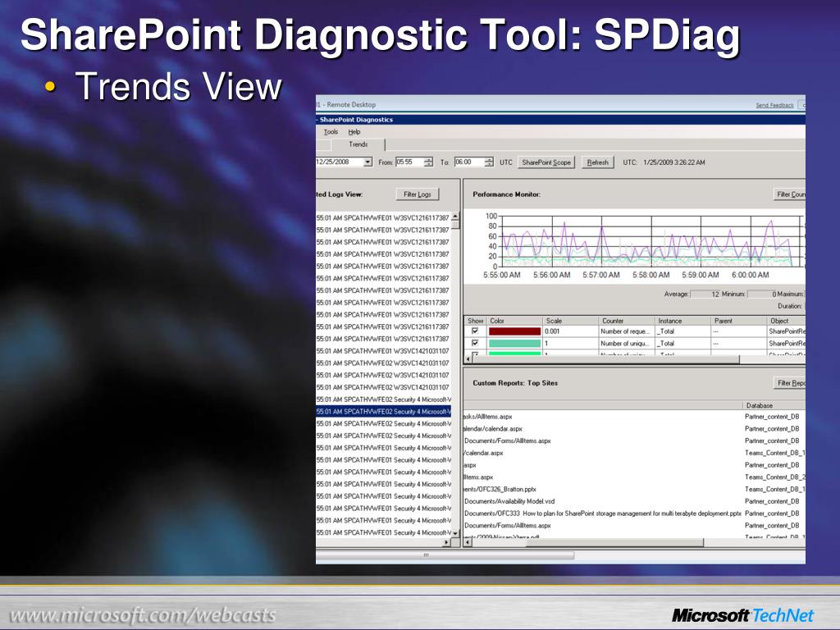Viewport: 840px width, 630px height.
Task: Click the dark red counter color swatch
Action: (515, 331)
